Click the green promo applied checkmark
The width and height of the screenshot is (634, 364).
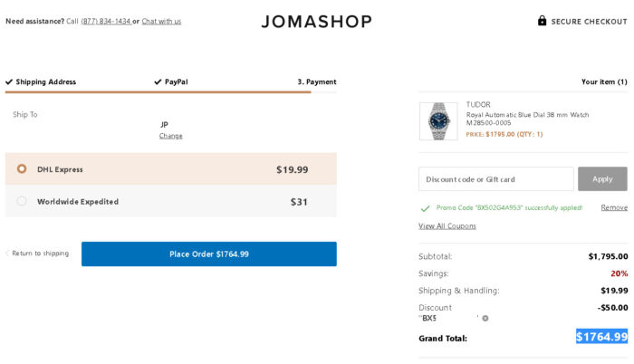[425, 207]
